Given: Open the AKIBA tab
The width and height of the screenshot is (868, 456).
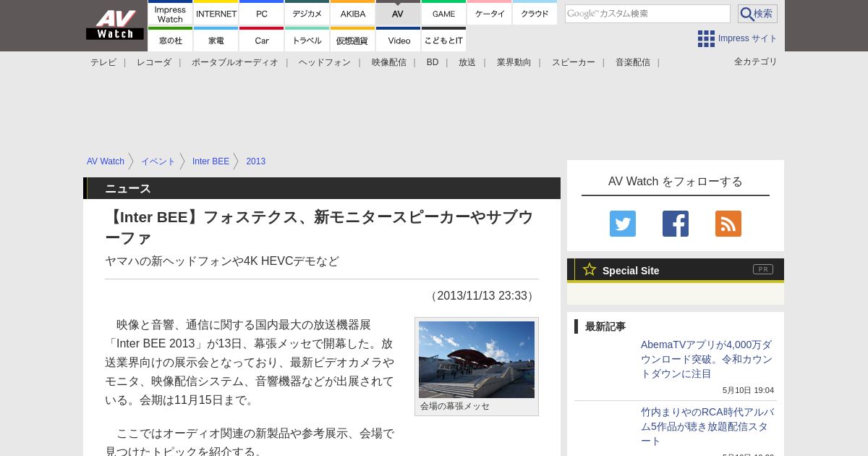Looking at the screenshot, I should pyautogui.click(x=353, y=13).
